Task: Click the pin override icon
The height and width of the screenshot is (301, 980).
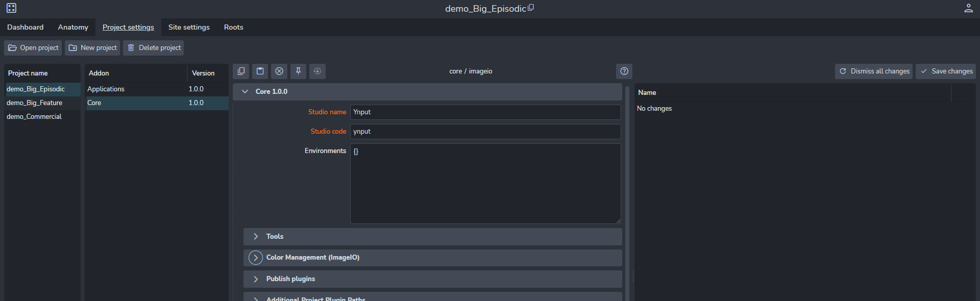Action: point(298,71)
